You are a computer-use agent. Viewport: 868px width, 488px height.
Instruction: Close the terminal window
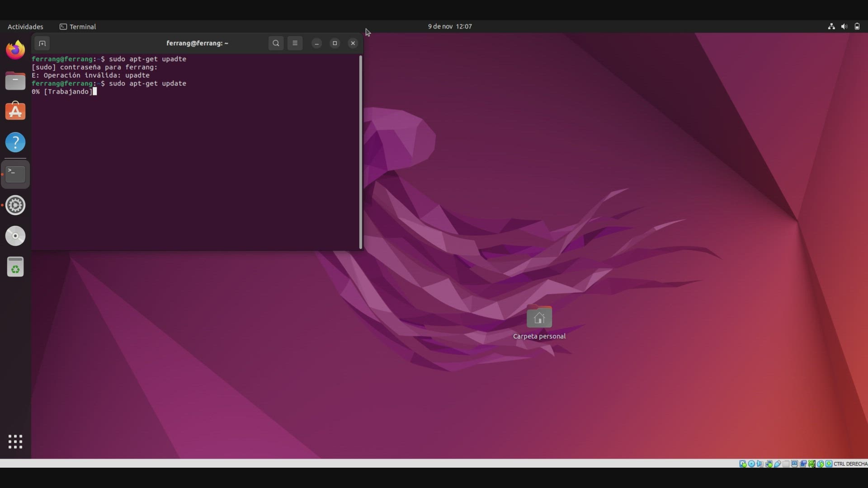pos(353,43)
